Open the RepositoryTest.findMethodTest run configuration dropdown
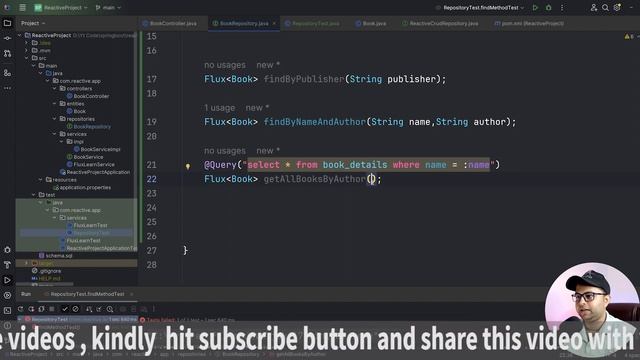 point(480,8)
